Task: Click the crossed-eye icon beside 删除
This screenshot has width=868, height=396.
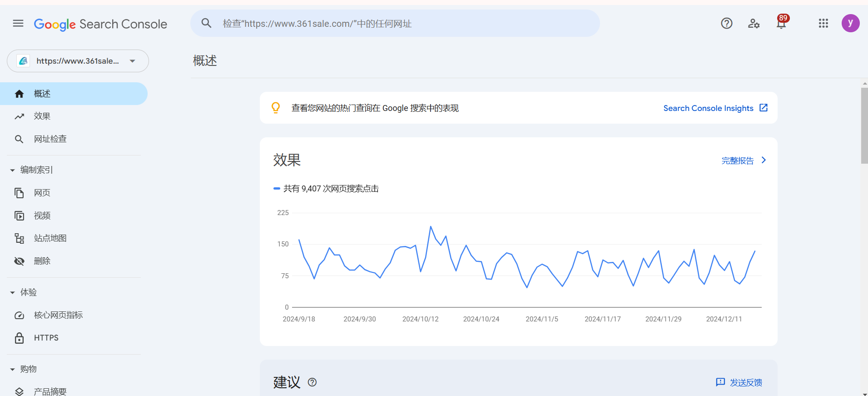Action: [19, 261]
